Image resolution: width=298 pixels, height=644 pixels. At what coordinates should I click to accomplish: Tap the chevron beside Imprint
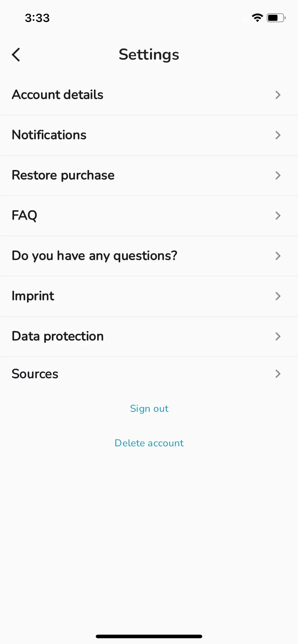[x=278, y=296]
